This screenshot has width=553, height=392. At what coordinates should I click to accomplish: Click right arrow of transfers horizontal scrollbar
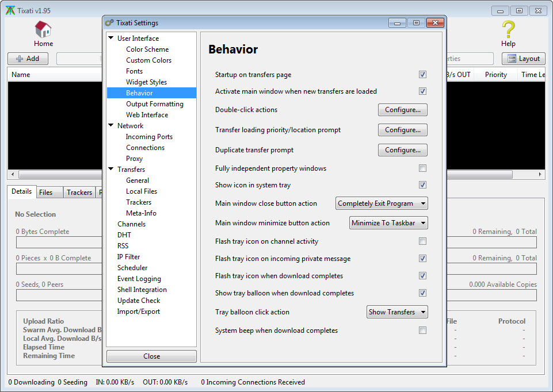click(x=540, y=174)
